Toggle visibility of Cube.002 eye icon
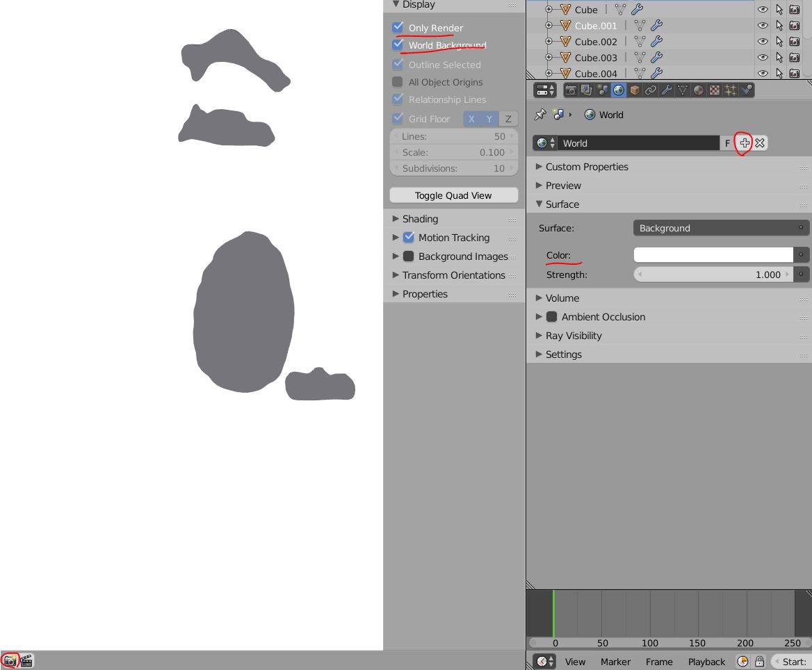The height and width of the screenshot is (670, 812). click(763, 41)
